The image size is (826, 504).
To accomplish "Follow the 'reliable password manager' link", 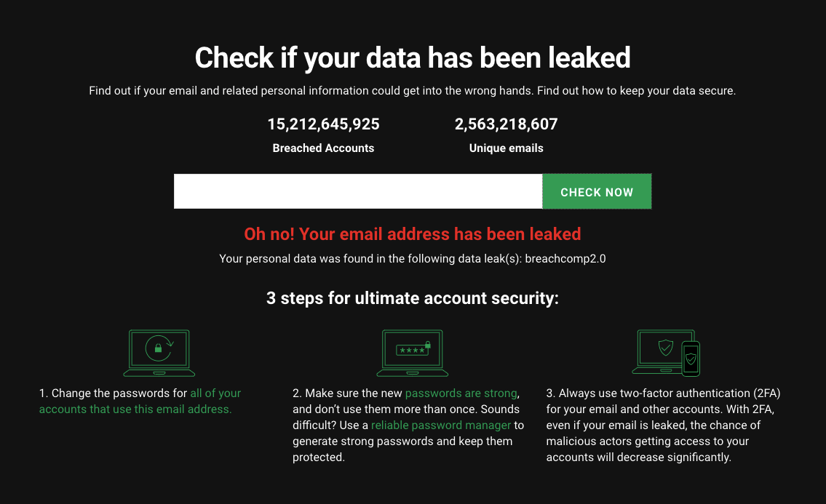I will 441,425.
